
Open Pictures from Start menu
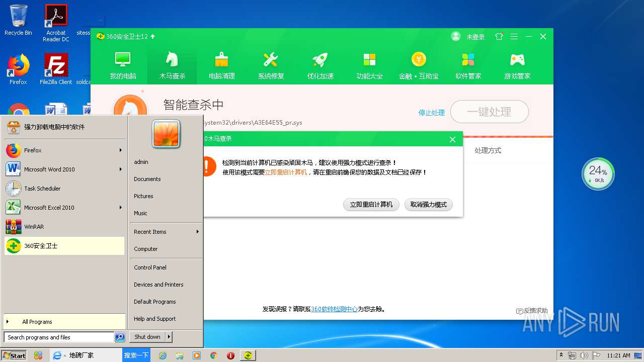[x=166, y=196]
